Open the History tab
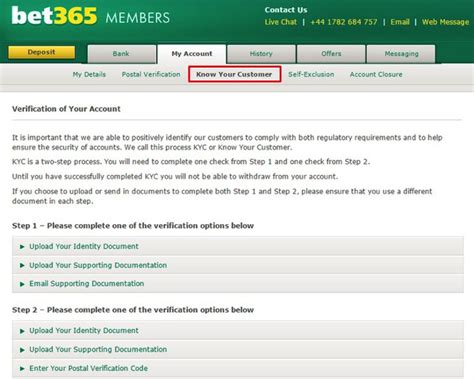The image size is (474, 379). [261, 54]
